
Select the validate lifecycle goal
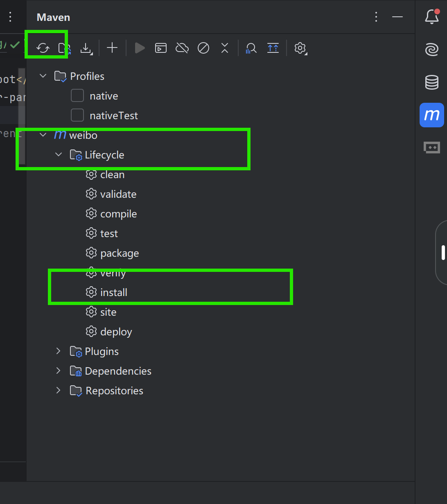[x=118, y=194]
